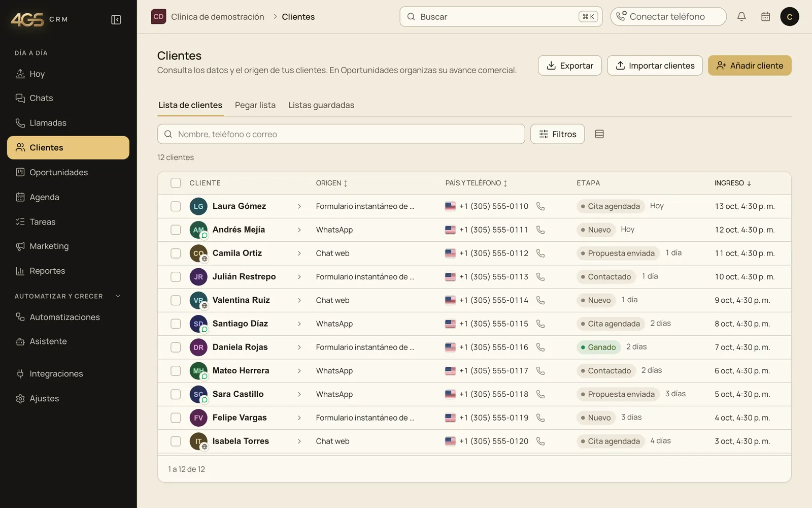Click the Exportar button
This screenshot has height=508, width=812.
(570, 66)
